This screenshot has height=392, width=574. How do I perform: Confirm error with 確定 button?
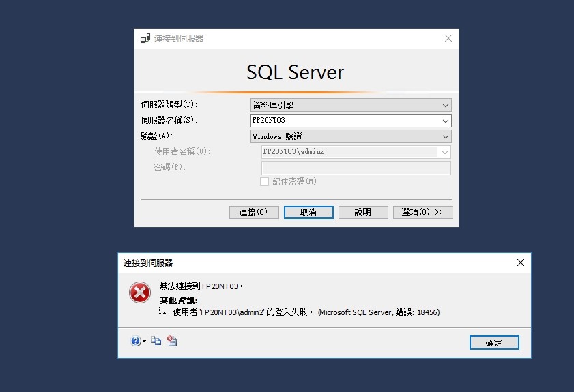(x=494, y=343)
